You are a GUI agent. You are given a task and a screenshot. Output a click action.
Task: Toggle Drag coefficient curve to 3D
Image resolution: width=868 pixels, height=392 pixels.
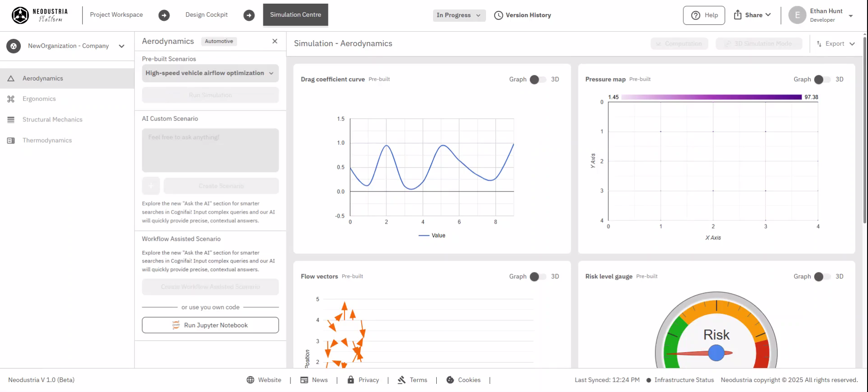click(538, 80)
